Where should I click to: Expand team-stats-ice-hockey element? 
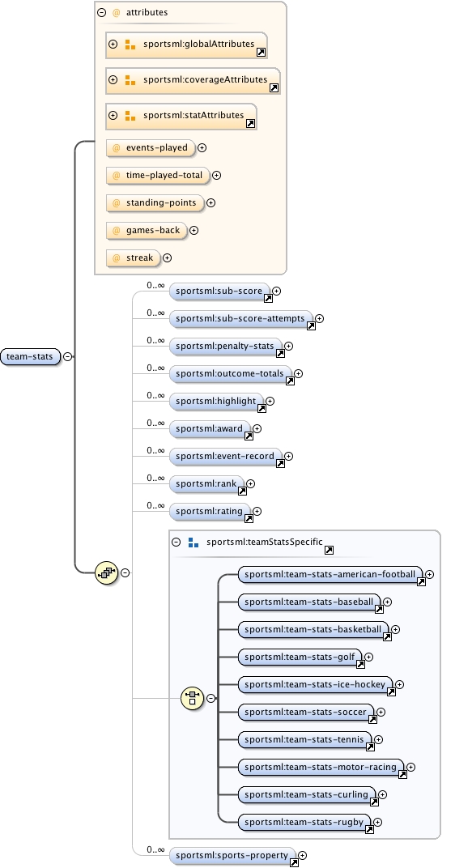point(399,685)
